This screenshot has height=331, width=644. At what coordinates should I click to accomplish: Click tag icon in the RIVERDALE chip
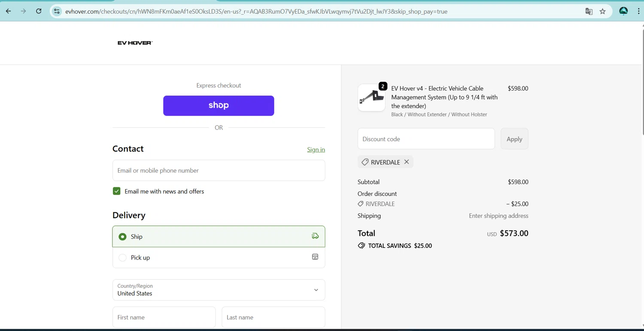(x=365, y=162)
